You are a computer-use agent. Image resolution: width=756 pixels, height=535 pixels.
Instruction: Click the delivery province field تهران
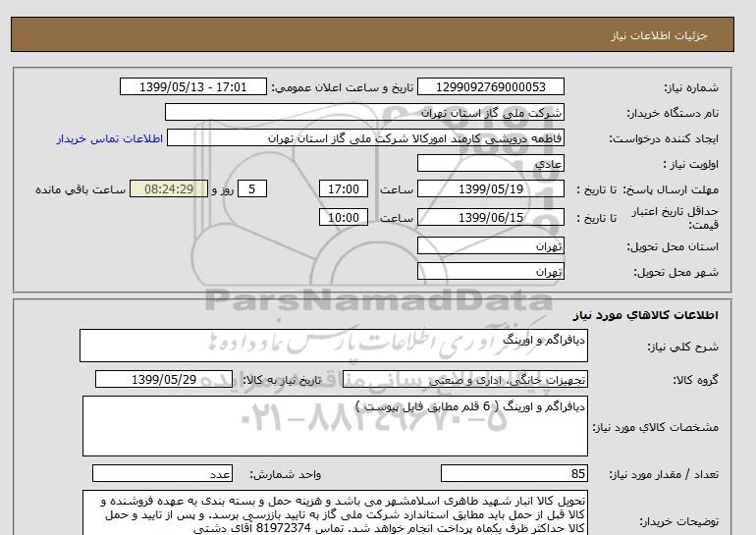490,245
